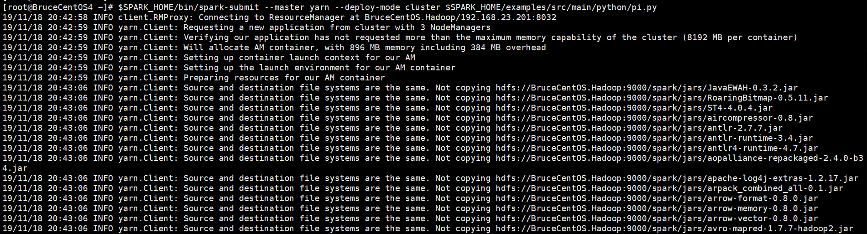Click the "Preparing resources for our AM container" line
This screenshot has height=234, width=868.
284,78
